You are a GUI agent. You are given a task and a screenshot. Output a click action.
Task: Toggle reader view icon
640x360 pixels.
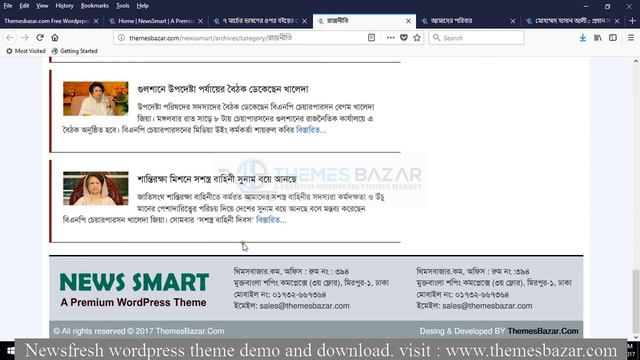point(371,38)
